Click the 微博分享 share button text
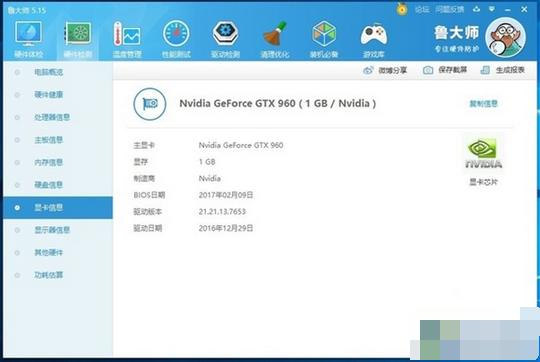This screenshot has height=362, width=540. tap(393, 70)
